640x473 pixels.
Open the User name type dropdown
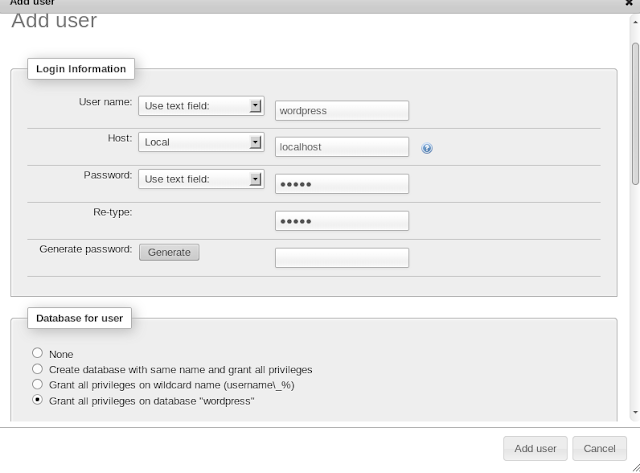point(201,106)
